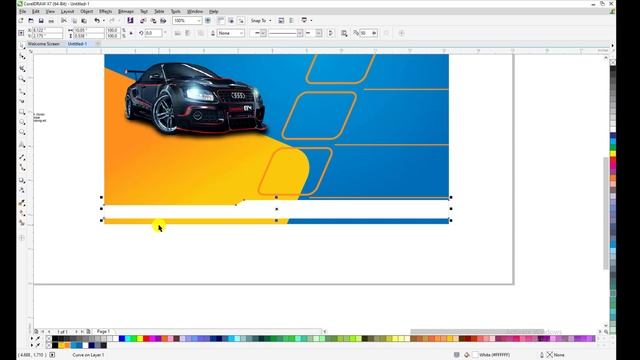The image size is (640, 360).
Task: Expand the default color palette flyout arrow
Action: 32,338
